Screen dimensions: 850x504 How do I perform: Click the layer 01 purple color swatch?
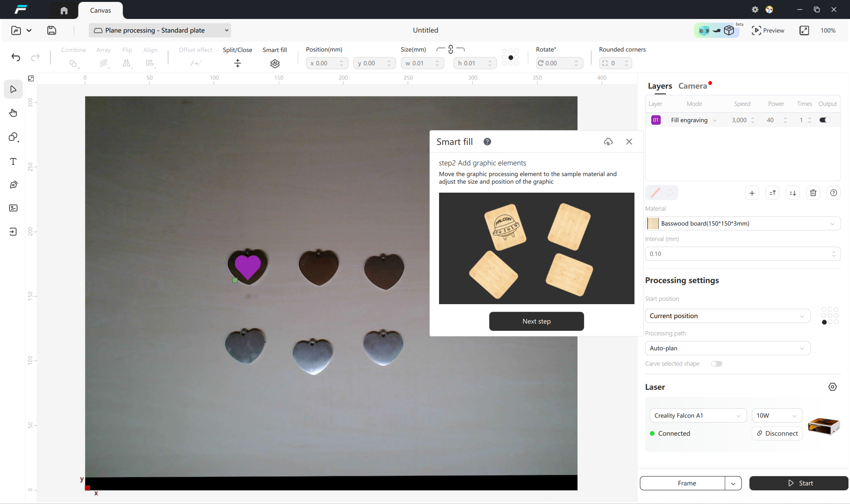[x=656, y=120]
